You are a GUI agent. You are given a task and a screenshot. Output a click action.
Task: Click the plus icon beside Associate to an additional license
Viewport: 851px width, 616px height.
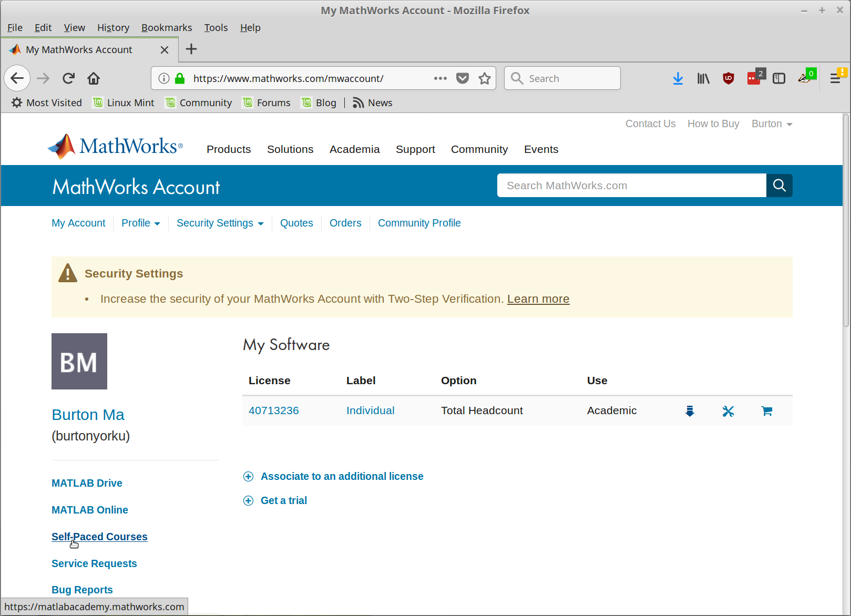pyautogui.click(x=248, y=477)
